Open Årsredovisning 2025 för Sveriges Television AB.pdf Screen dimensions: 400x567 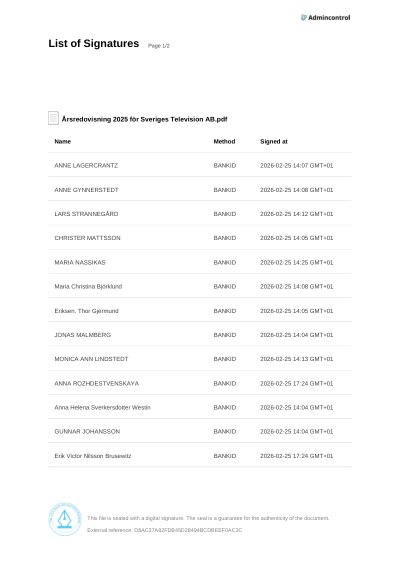click(144, 119)
